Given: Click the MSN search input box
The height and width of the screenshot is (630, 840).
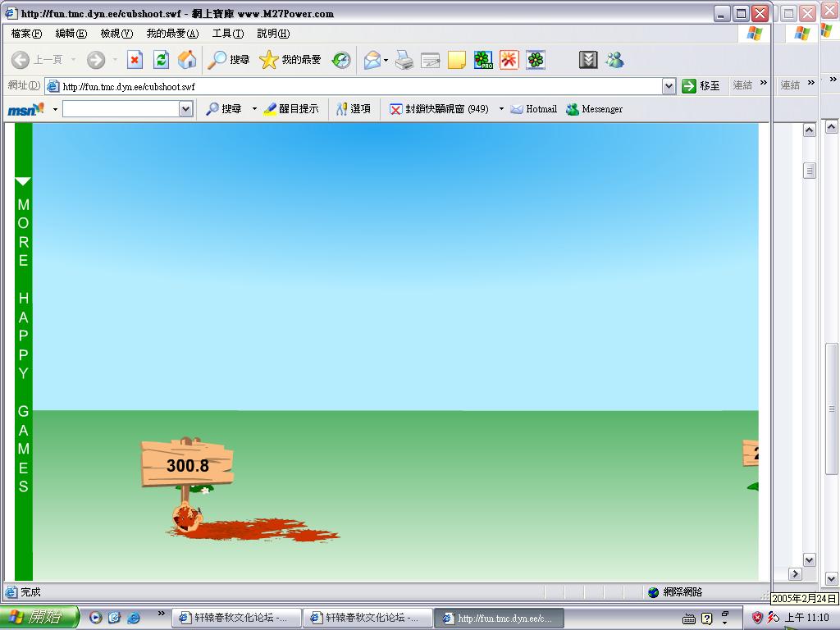Looking at the screenshot, I should click(x=121, y=109).
